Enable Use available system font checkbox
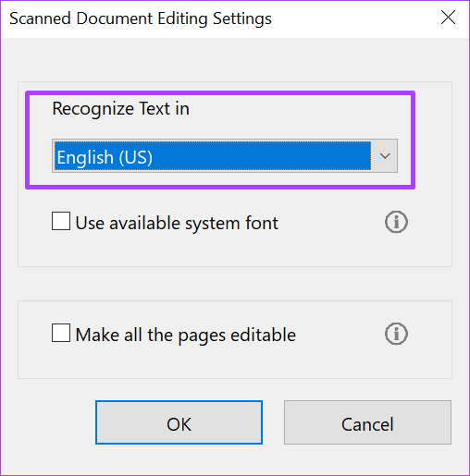 point(61,221)
